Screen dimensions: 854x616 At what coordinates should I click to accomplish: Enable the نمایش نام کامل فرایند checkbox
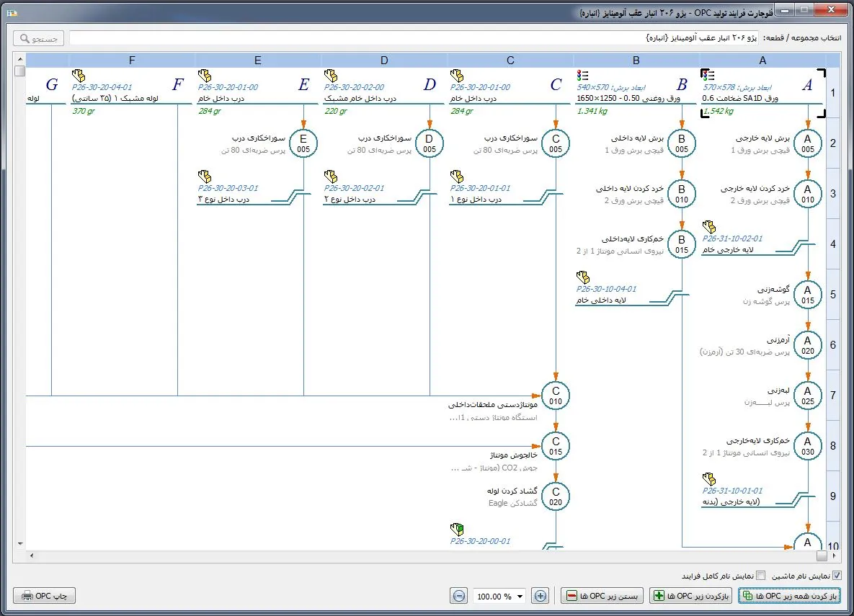760,576
